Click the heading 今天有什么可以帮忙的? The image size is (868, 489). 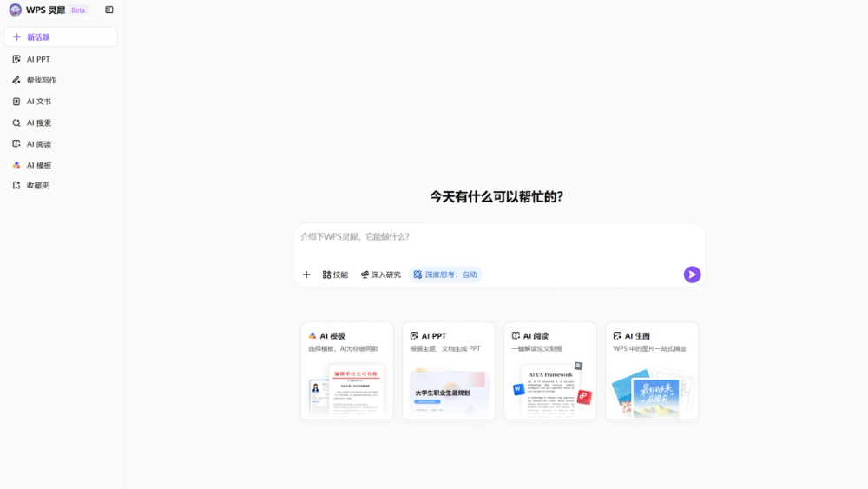[x=496, y=196]
